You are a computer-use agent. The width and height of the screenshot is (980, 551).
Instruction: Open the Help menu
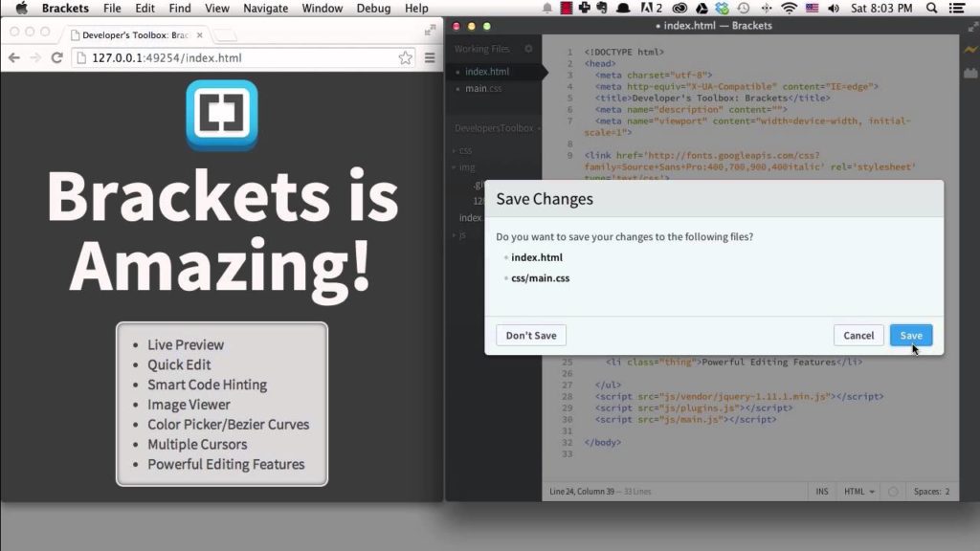[x=415, y=8]
